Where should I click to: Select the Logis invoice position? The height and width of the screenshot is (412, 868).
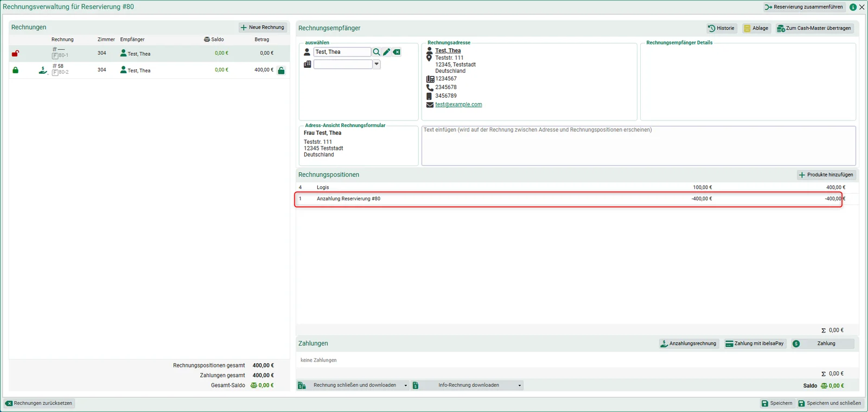click(577, 187)
